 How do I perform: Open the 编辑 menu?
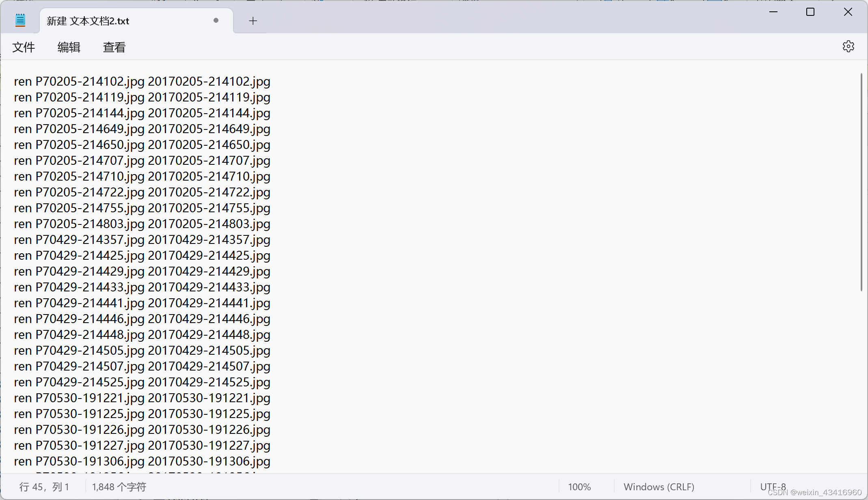click(69, 47)
